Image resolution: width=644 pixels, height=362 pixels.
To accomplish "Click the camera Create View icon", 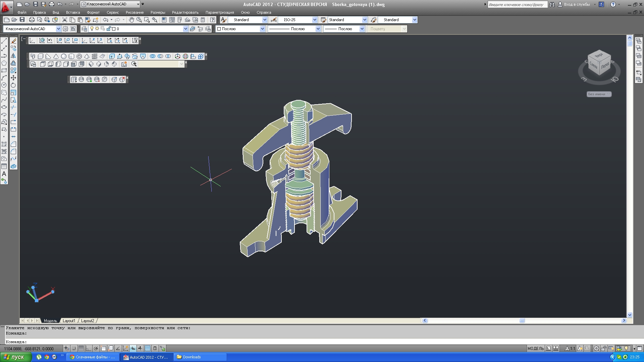I will pyautogui.click(x=124, y=64).
